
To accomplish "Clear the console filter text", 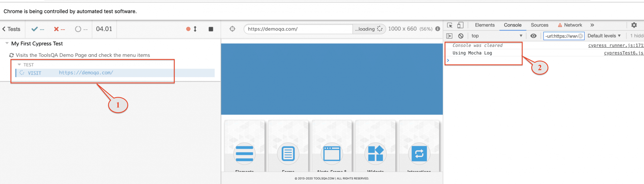I will tap(580, 36).
